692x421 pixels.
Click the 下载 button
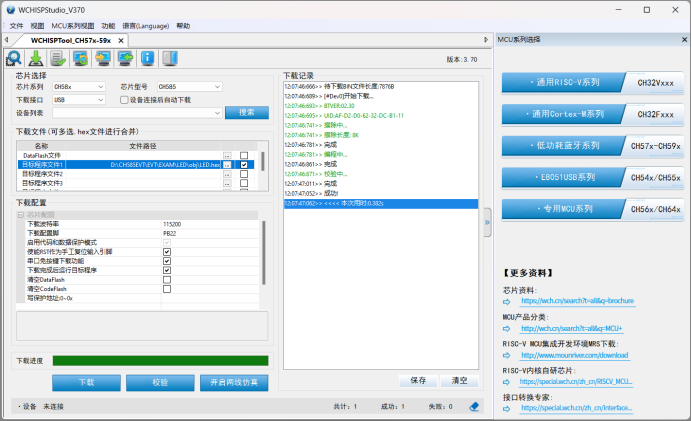[x=86, y=383]
